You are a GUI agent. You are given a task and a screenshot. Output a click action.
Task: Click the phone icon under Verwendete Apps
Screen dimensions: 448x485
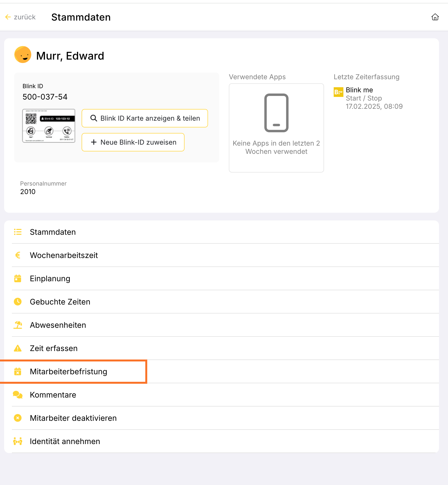(276, 113)
